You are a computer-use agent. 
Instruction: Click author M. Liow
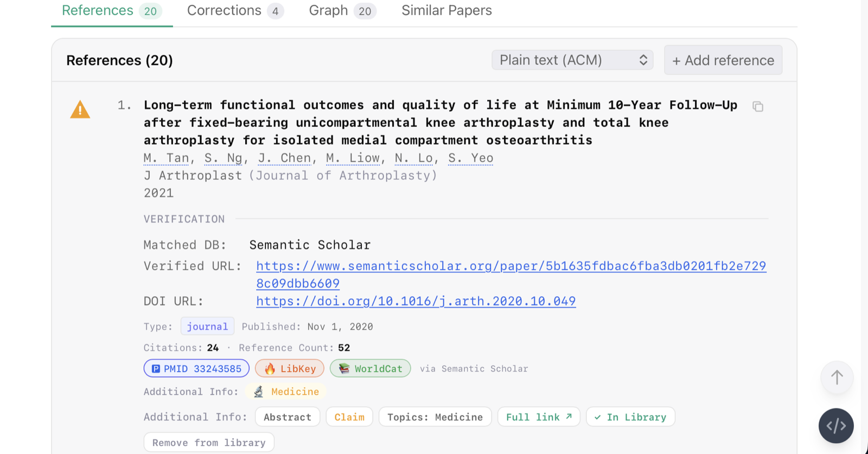tap(353, 158)
